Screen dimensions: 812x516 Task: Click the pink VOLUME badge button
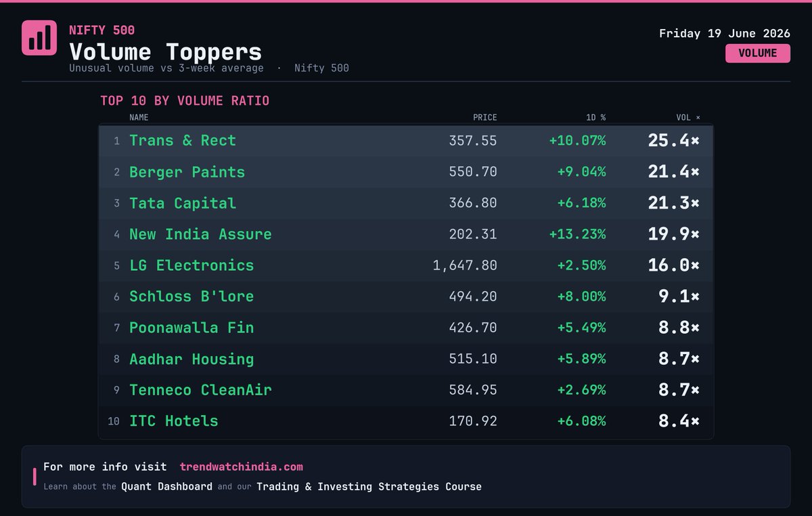pos(758,53)
